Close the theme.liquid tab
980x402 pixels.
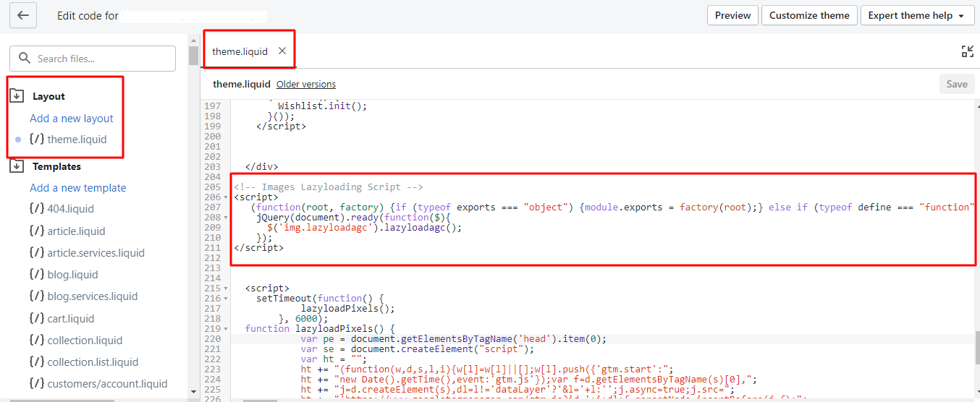click(x=282, y=51)
